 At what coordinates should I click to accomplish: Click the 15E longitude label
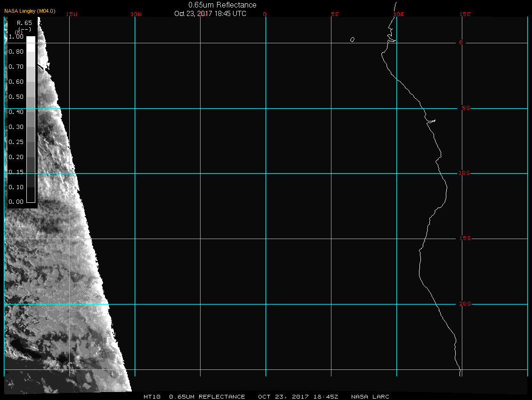coord(465,14)
